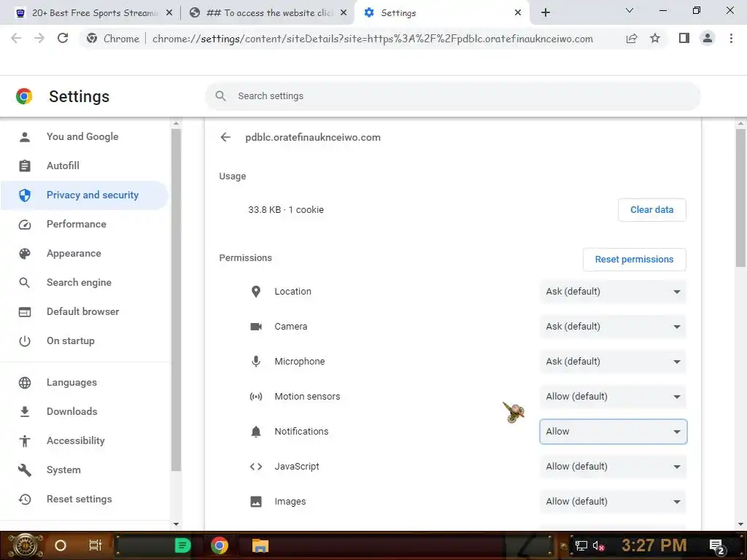Click the JavaScript code brackets icon

256,467
